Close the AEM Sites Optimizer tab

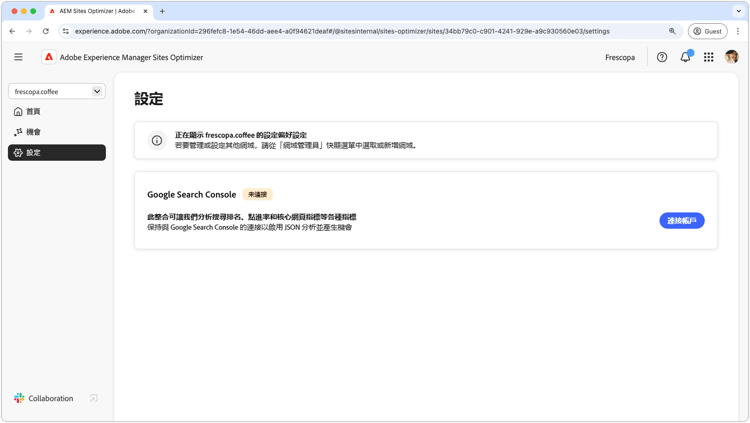(145, 11)
